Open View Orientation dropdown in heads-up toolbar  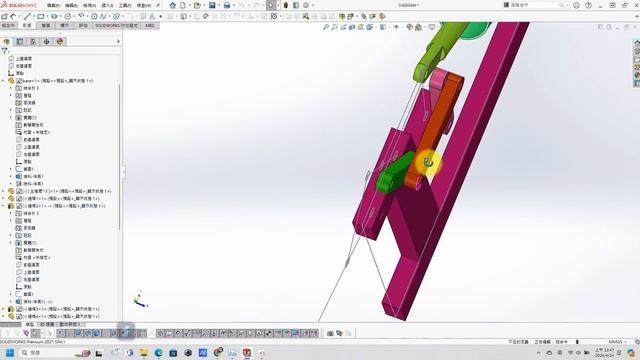pos(370,27)
